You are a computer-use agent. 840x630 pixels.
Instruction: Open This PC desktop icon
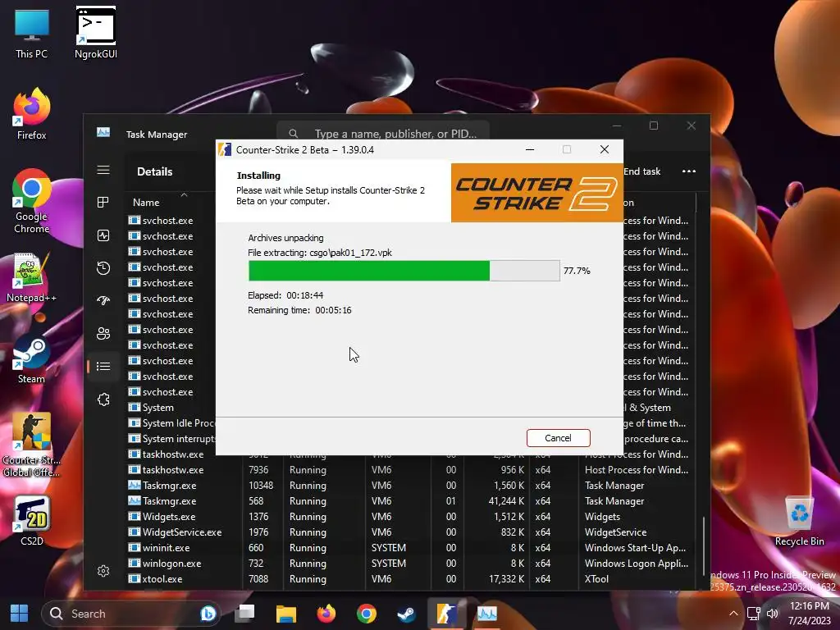(32, 34)
